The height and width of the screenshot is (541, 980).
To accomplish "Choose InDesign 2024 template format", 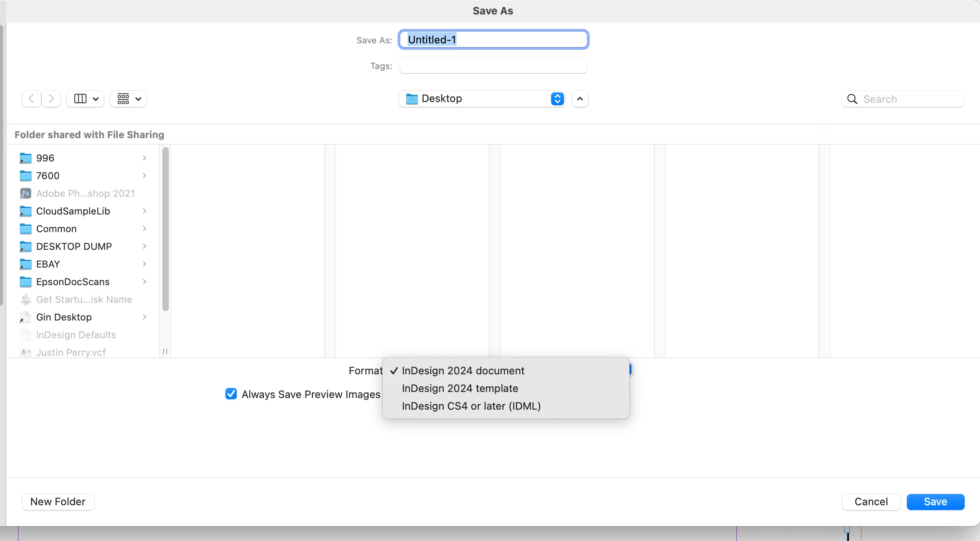I will click(x=460, y=388).
